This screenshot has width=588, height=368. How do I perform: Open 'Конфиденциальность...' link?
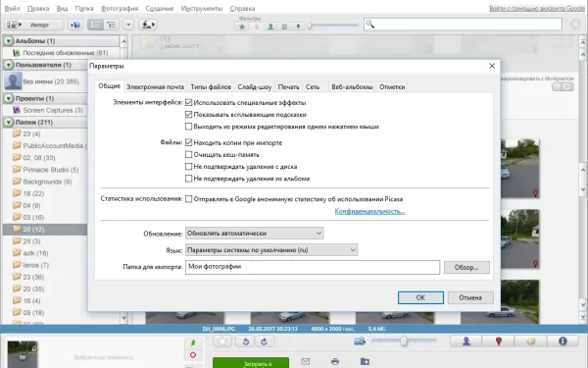click(369, 211)
